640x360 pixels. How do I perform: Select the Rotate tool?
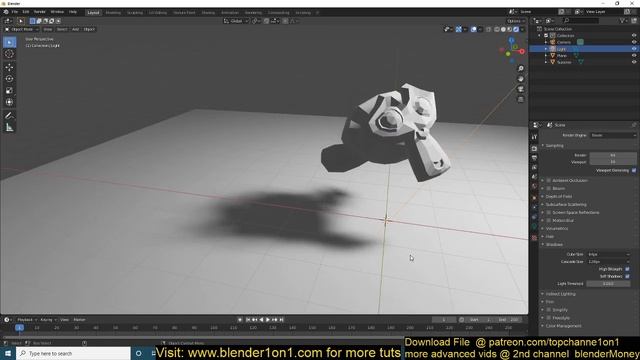click(x=9, y=79)
